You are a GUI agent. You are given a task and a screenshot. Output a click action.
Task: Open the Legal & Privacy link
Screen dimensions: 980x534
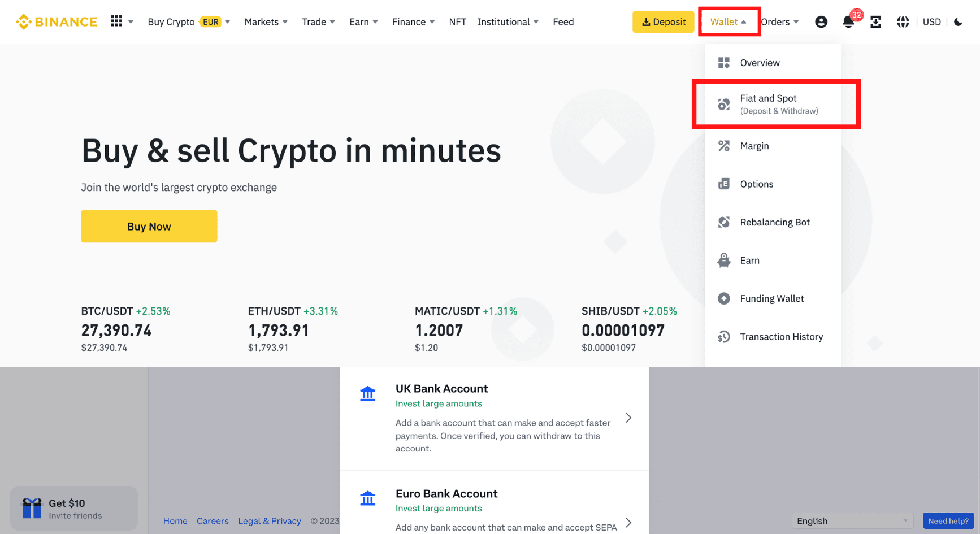coord(270,520)
